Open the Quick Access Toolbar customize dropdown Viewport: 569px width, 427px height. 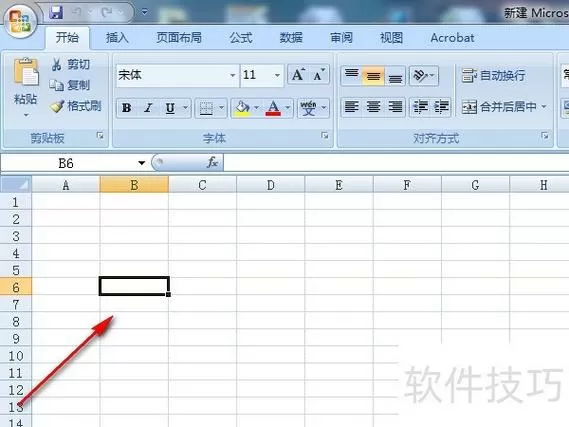pyautogui.click(x=144, y=12)
